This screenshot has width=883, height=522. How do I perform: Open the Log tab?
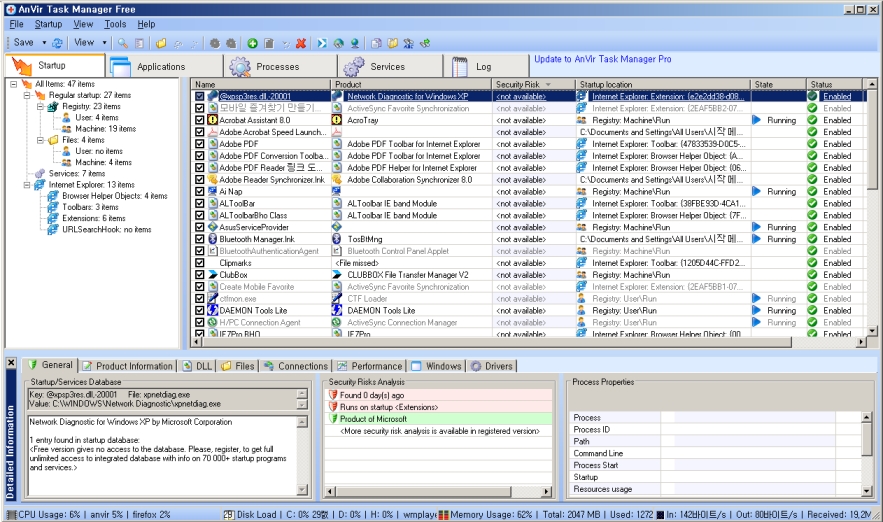pos(485,66)
